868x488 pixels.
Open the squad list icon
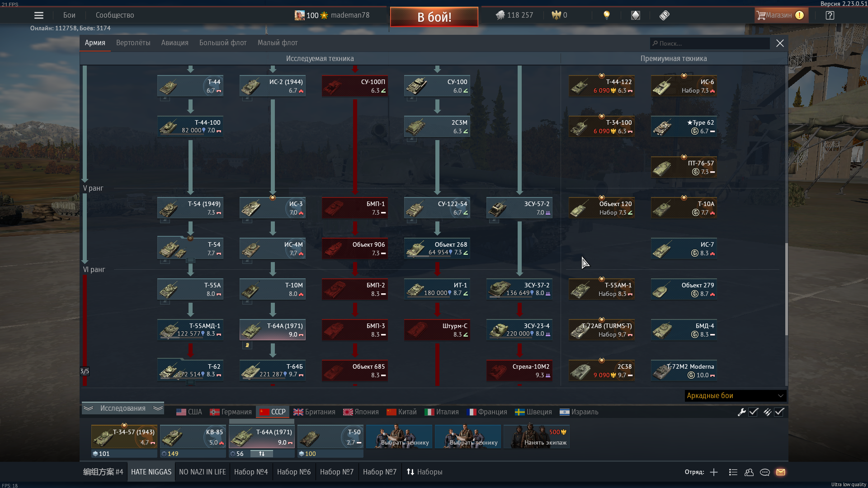(x=733, y=472)
